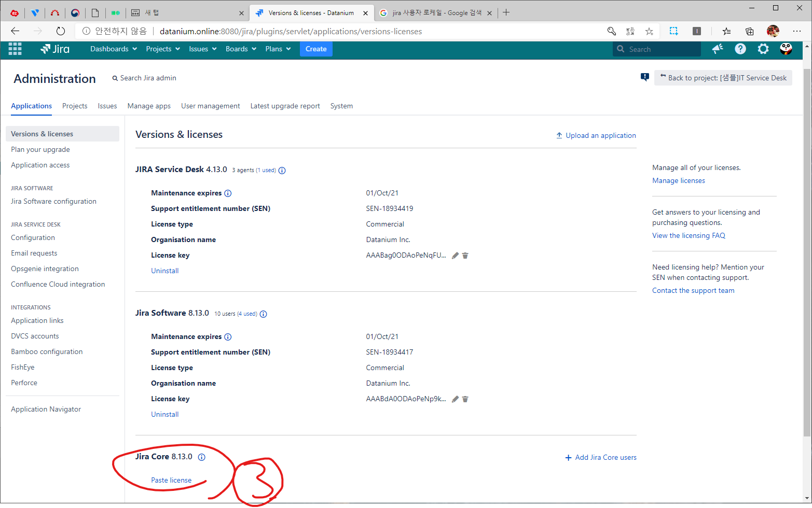Switch to the System admin tab
Image resolution: width=812 pixels, height=508 pixels.
[x=341, y=106]
